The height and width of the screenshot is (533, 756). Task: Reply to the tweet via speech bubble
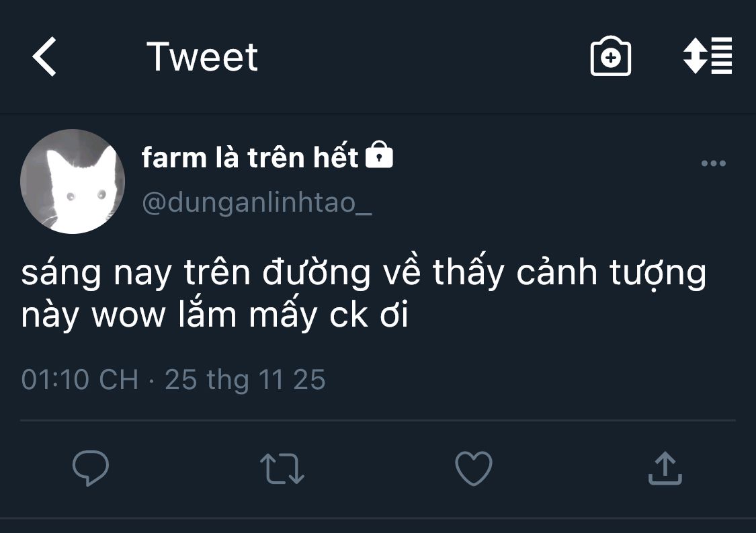tap(91, 468)
